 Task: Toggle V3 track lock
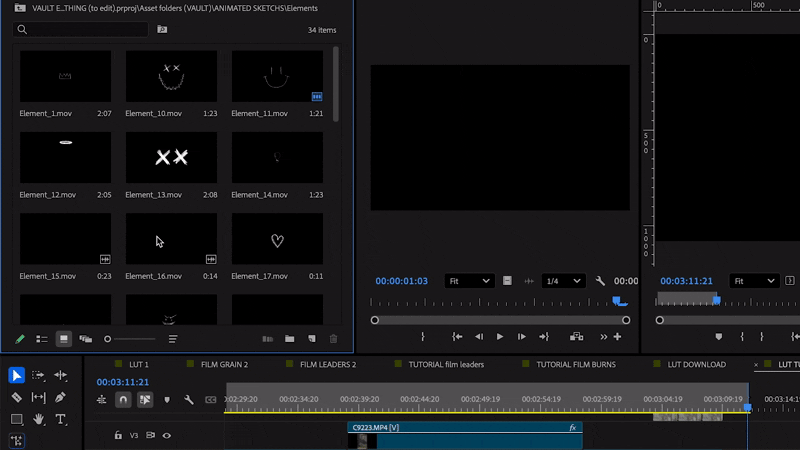[118, 435]
